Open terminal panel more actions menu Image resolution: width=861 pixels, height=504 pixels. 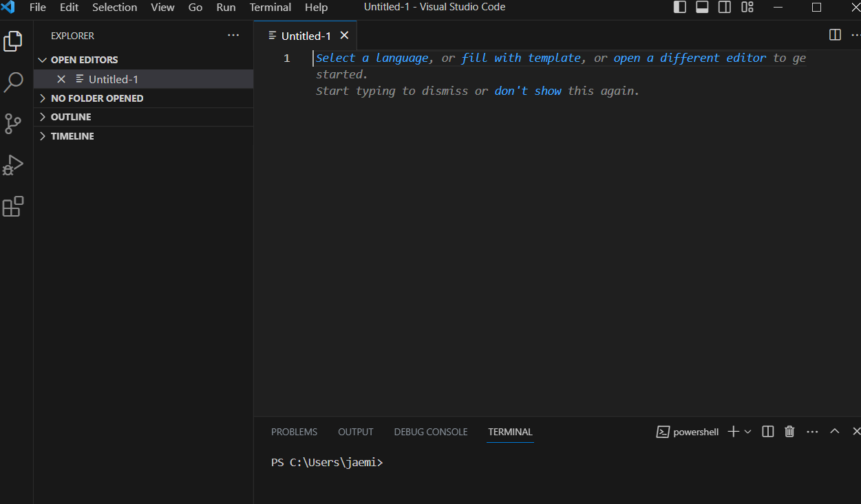(812, 432)
